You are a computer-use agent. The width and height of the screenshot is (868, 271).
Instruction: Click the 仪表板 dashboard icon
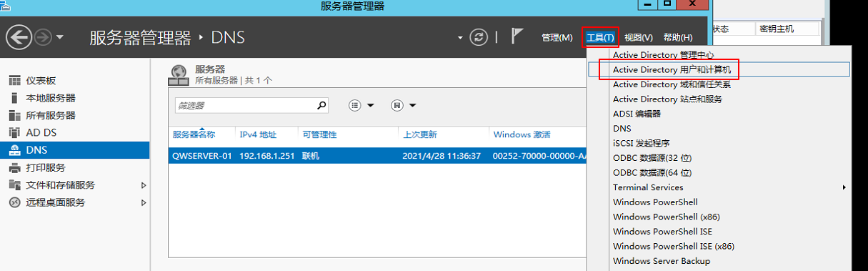(14, 81)
